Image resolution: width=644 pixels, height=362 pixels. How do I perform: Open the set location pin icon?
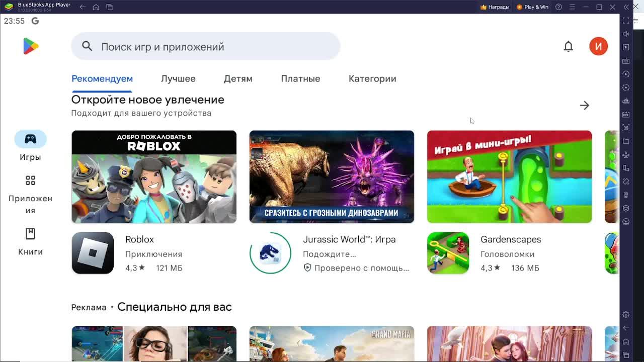(626, 195)
